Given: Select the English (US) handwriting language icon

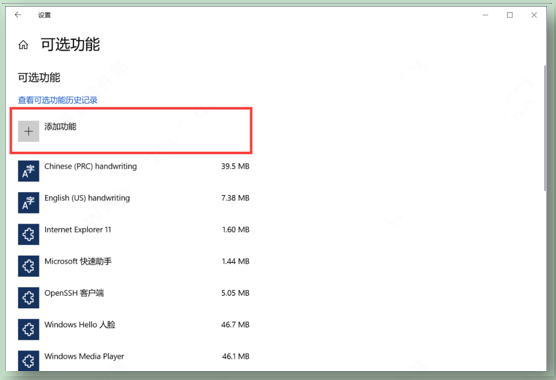Looking at the screenshot, I should pyautogui.click(x=29, y=202).
